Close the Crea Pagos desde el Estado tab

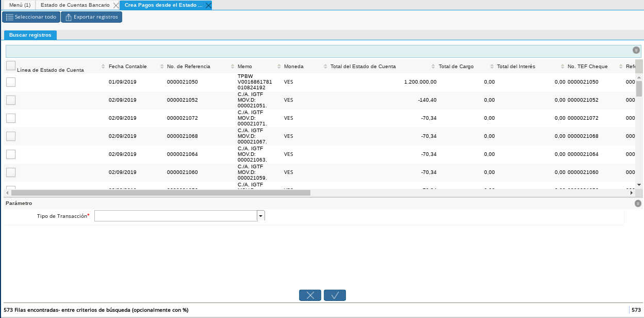(208, 5)
